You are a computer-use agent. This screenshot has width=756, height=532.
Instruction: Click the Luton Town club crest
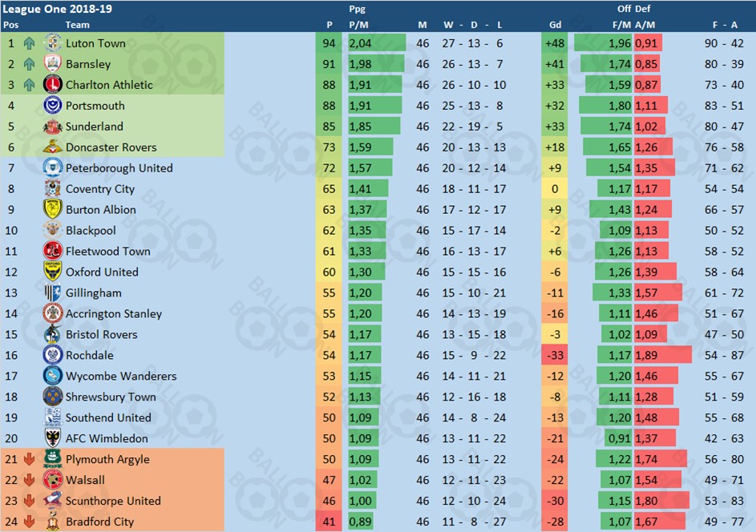(53, 43)
